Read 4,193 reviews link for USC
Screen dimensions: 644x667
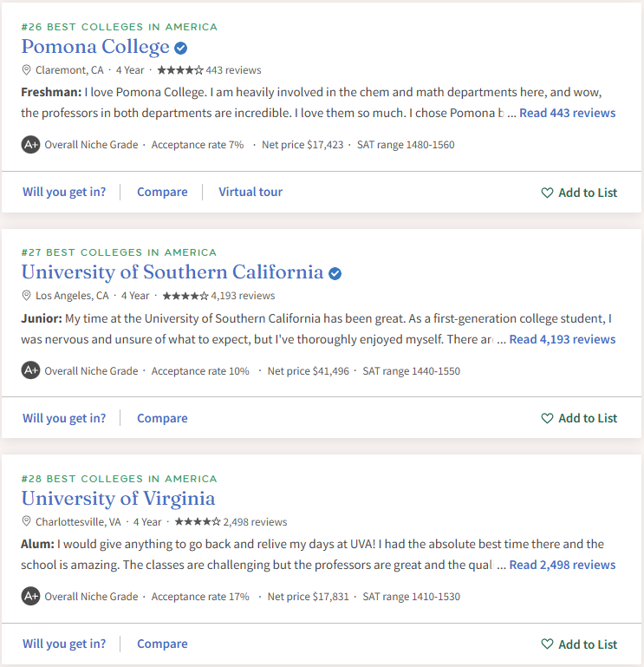pyautogui.click(x=563, y=339)
